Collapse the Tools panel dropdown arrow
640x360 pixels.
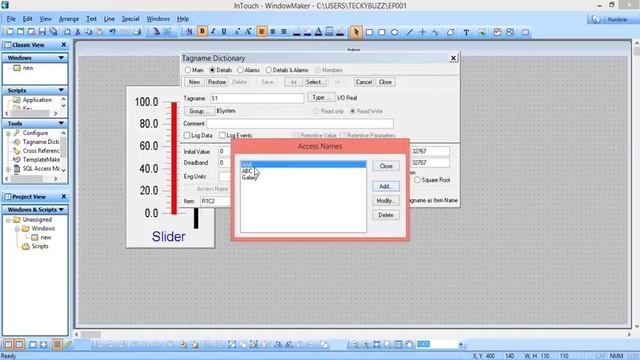pyautogui.click(x=61, y=123)
